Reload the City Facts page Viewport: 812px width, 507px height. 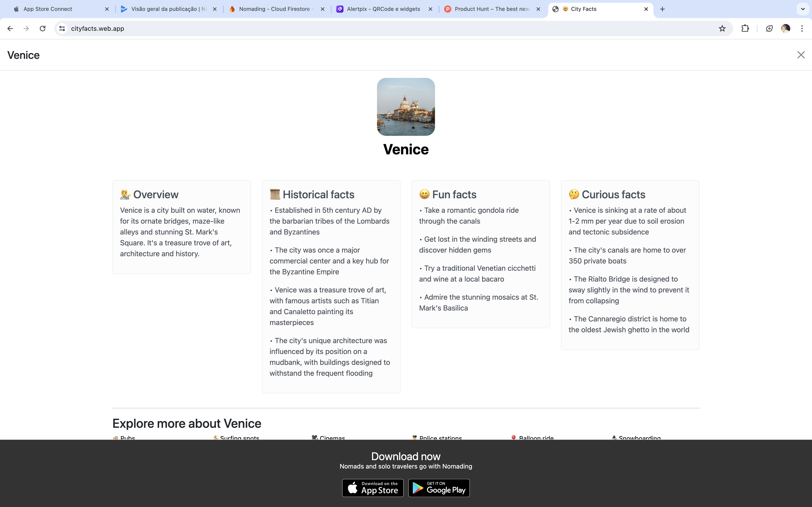point(43,29)
